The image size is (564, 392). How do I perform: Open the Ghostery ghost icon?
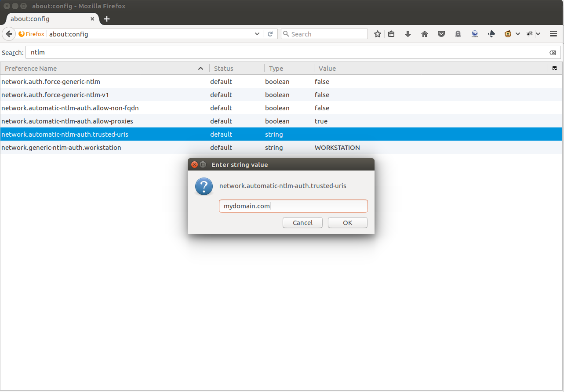[458, 33]
